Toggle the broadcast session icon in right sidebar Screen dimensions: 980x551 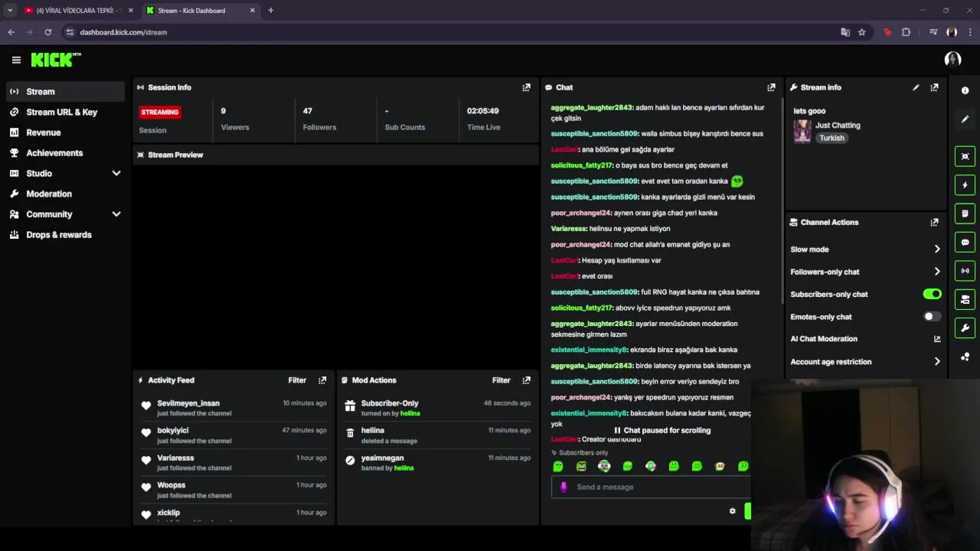965,271
